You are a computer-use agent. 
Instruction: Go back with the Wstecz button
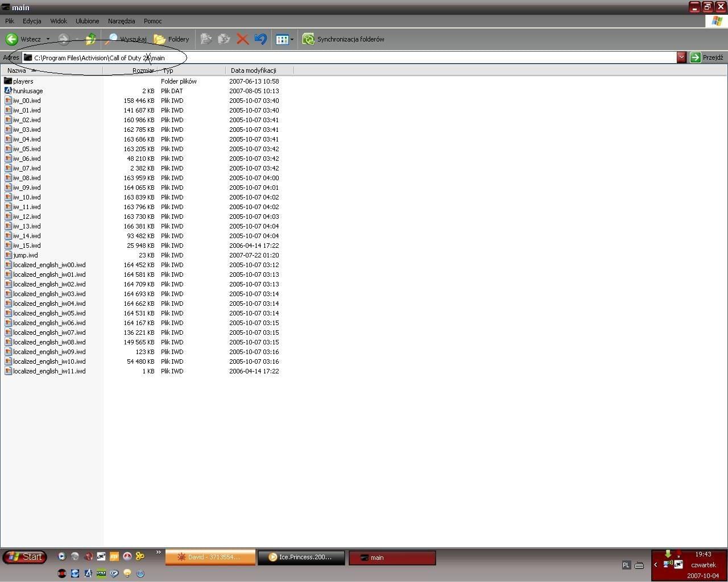[23, 39]
